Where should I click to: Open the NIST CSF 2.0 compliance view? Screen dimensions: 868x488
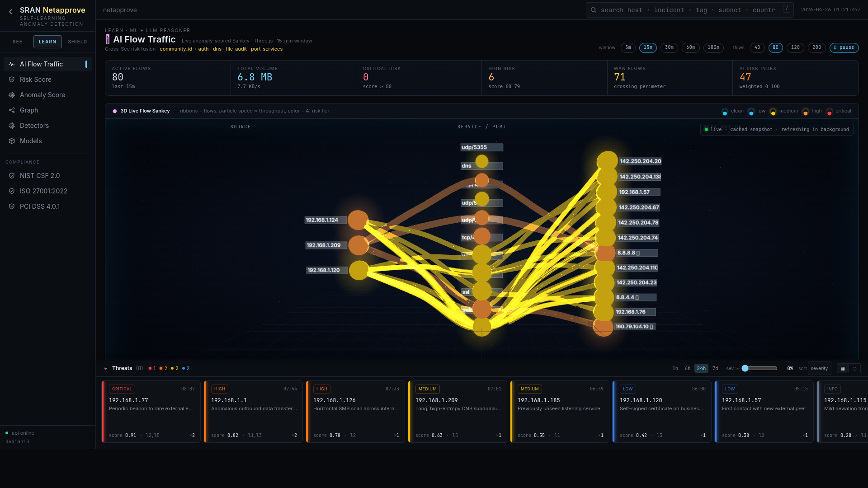(x=40, y=176)
